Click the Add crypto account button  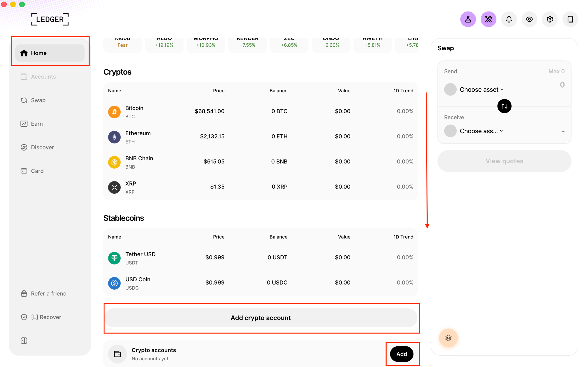point(261,318)
